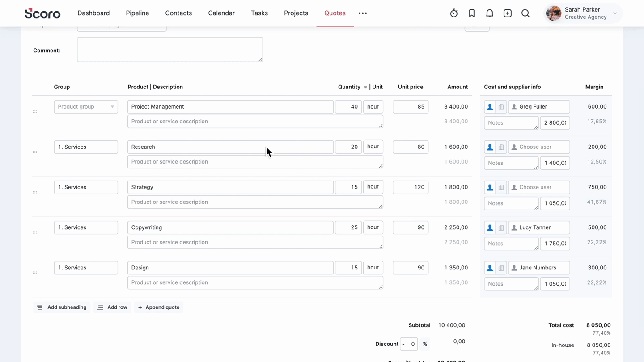Click Sarah Parker's profile avatar
This screenshot has height=362, width=644.
coord(554,13)
